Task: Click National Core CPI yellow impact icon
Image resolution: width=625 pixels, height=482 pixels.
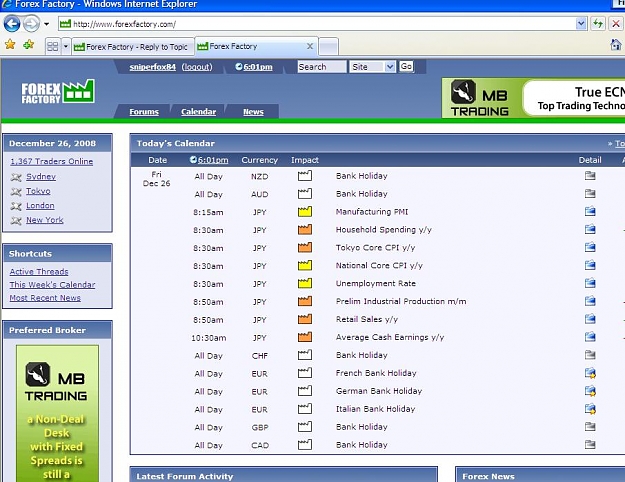Action: (305, 266)
